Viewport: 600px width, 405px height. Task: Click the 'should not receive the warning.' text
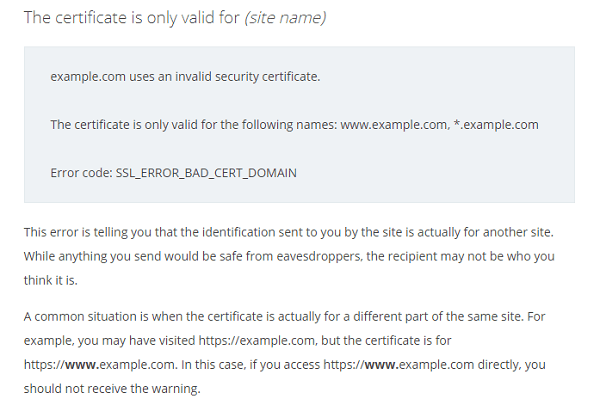112,389
